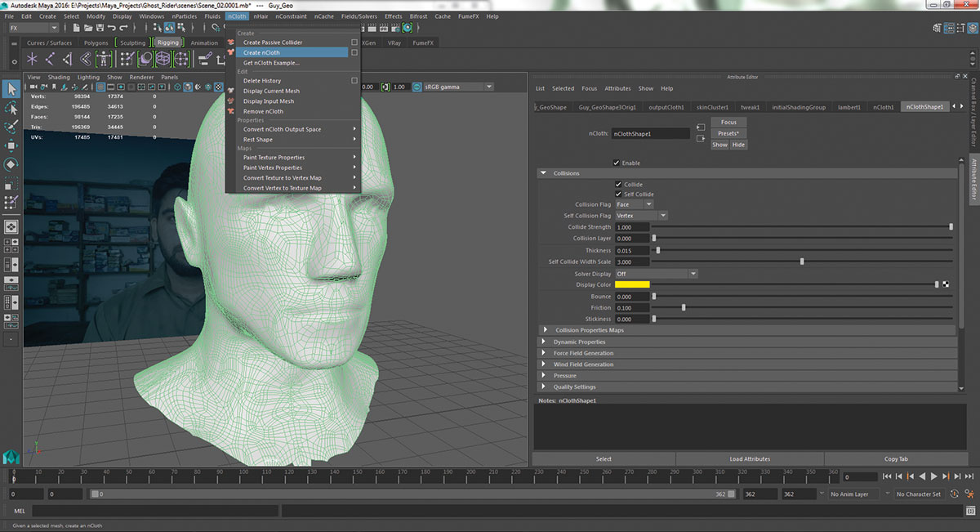Switch to the Sculpting shelf tab
Screen dimensions: 980x532
[132, 42]
